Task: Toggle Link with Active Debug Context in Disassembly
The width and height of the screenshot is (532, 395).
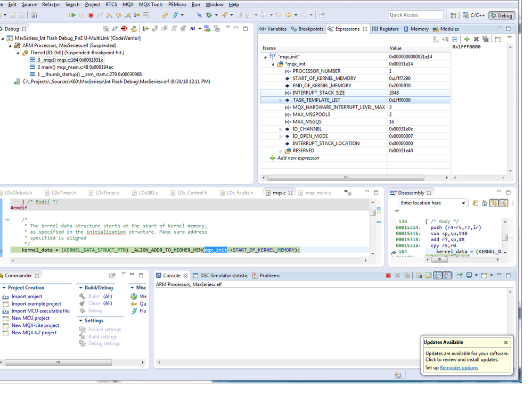Action: coord(494,203)
